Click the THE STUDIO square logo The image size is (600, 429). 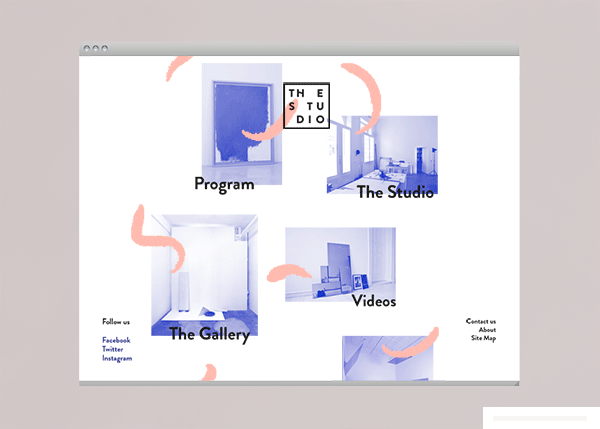point(306,105)
